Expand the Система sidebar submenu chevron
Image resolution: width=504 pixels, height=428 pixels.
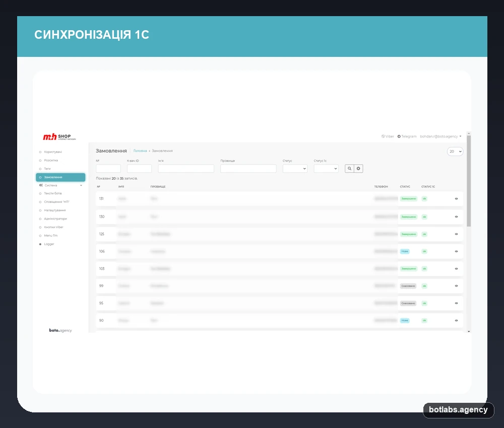coord(81,185)
